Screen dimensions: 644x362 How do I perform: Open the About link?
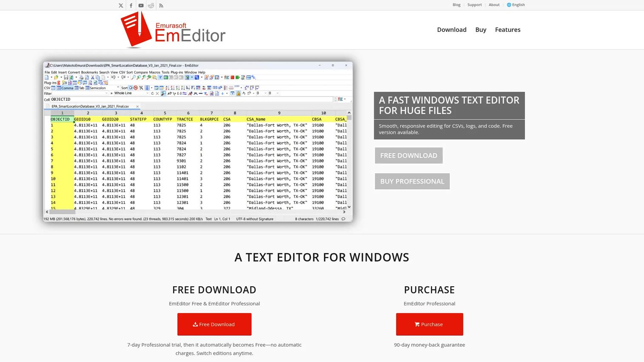[x=494, y=5]
